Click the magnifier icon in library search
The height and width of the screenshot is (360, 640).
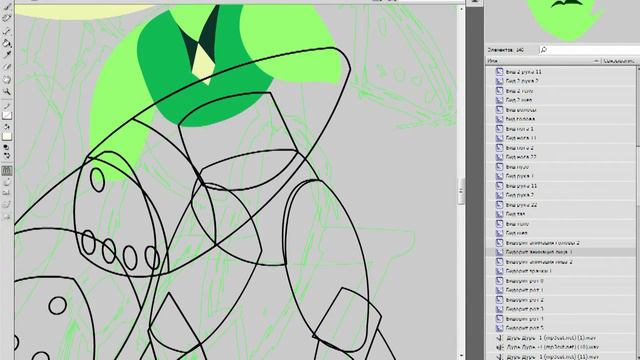544,49
